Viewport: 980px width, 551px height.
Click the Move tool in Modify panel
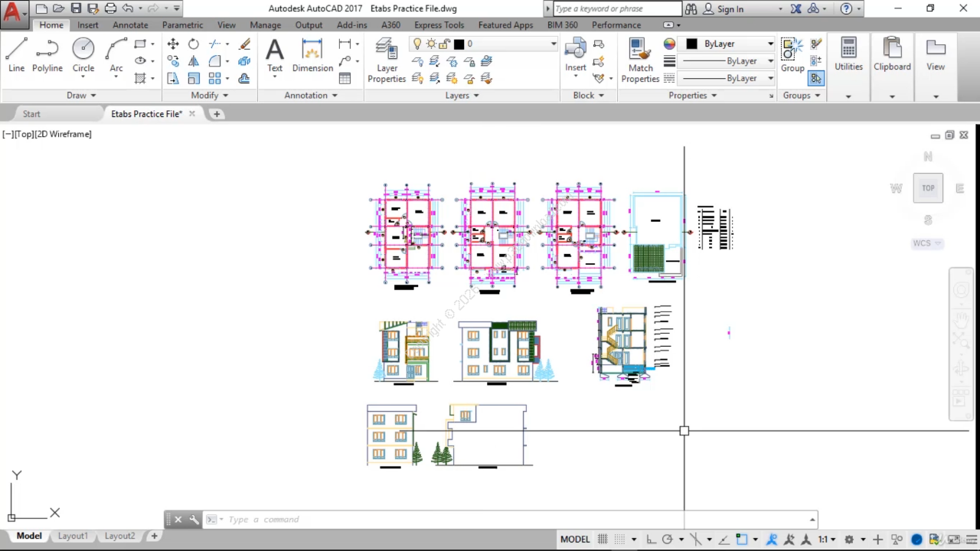(173, 44)
